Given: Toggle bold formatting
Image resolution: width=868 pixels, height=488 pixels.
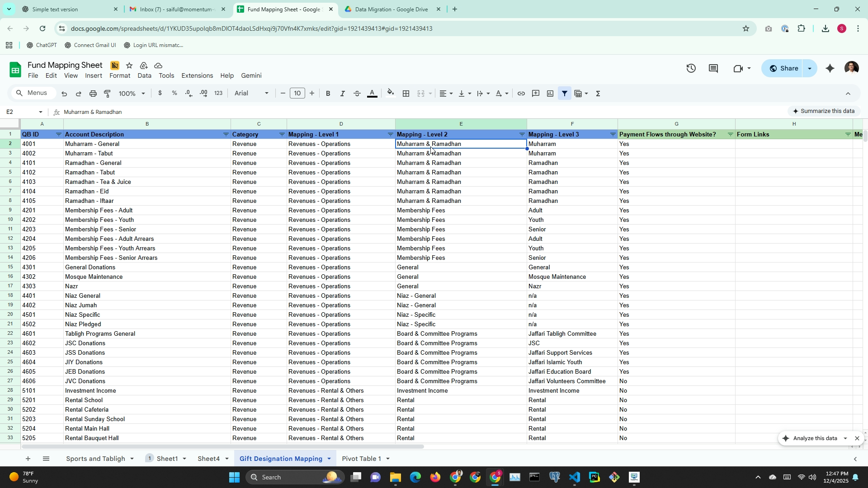Looking at the screenshot, I should 328,94.
